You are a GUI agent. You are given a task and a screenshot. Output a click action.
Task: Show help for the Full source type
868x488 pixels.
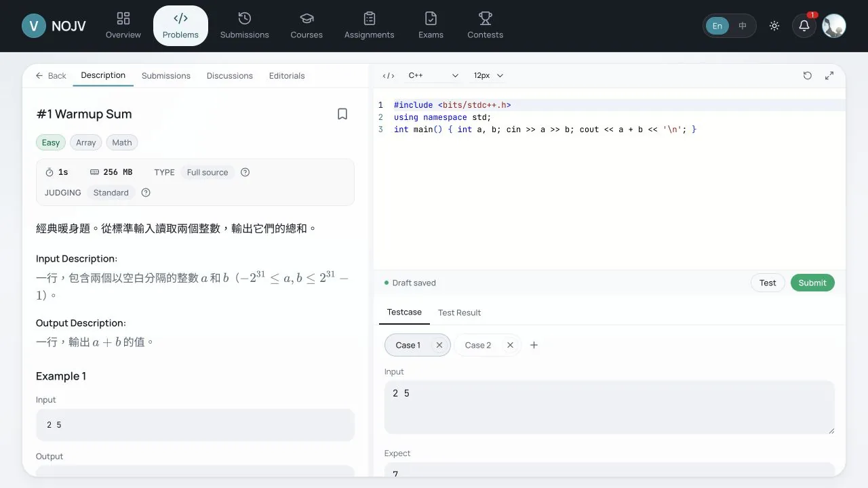coord(245,172)
